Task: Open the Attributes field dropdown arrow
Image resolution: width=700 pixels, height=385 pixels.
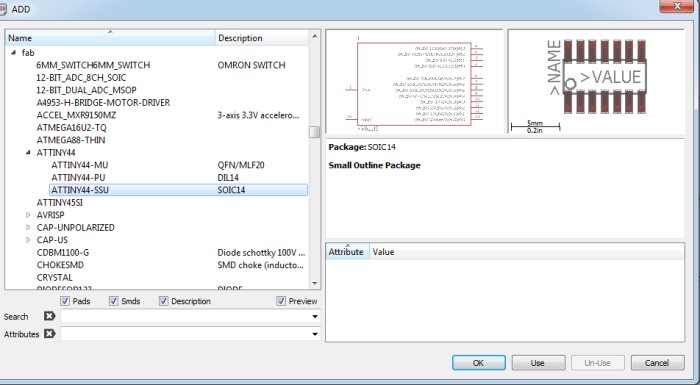Action: 315,334
